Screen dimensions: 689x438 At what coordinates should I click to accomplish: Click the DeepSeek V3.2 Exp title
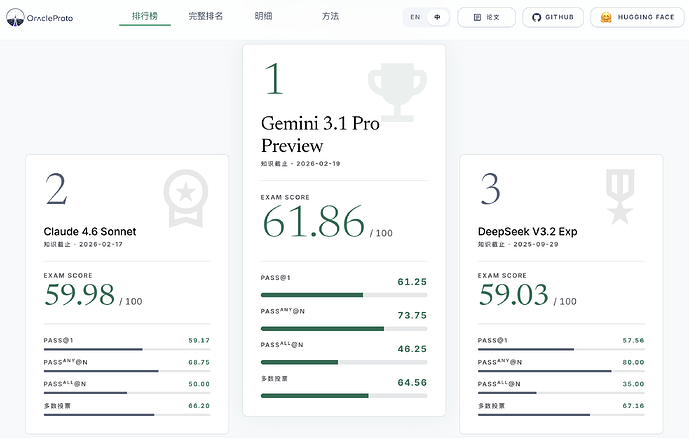(x=527, y=232)
